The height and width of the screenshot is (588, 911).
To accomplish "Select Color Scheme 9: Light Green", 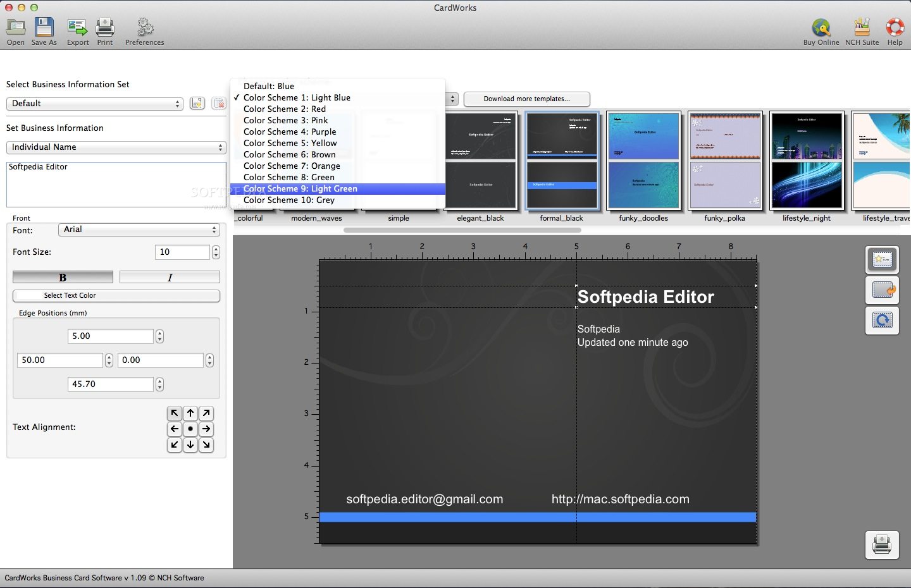I will [x=301, y=188].
